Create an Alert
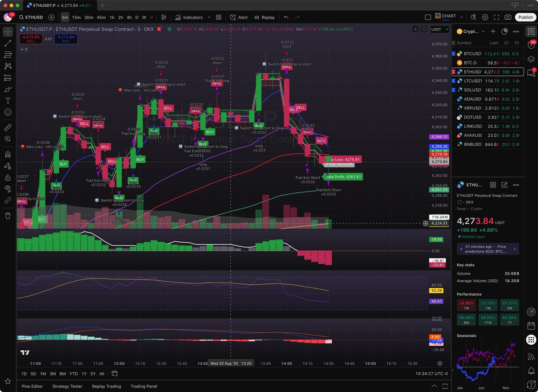This screenshot has width=538, height=392. tap(239, 17)
